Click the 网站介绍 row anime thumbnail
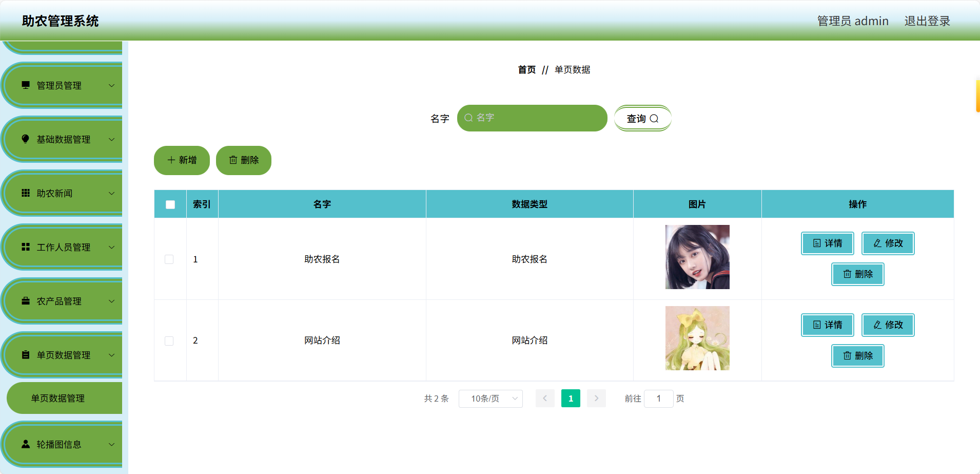 click(x=697, y=338)
